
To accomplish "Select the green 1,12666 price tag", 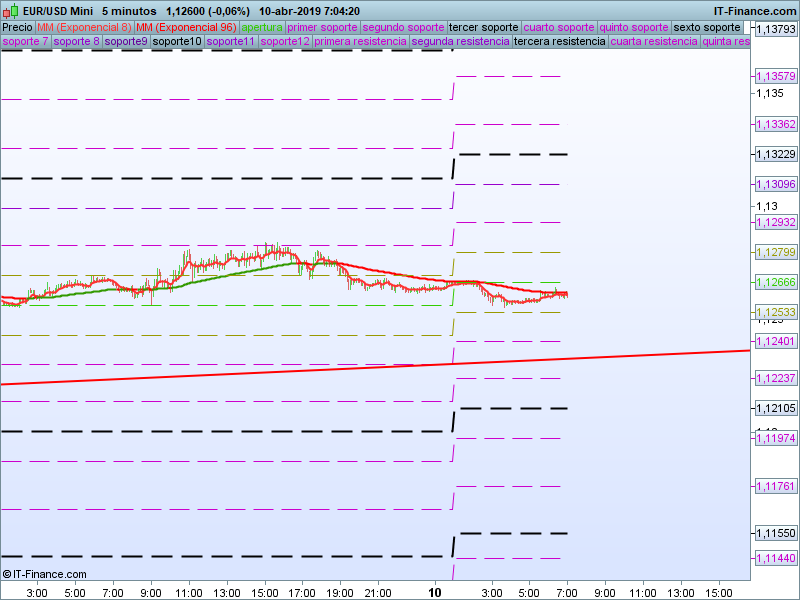I will (x=775, y=282).
